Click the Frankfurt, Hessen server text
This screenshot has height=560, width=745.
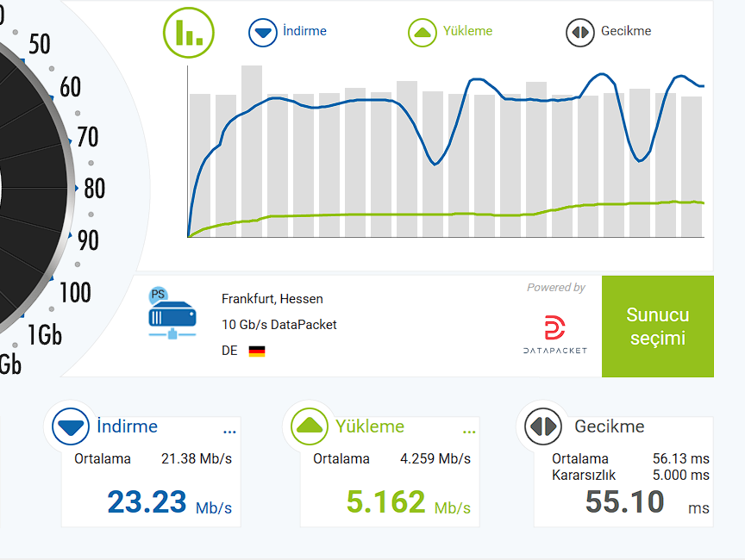[x=272, y=299]
